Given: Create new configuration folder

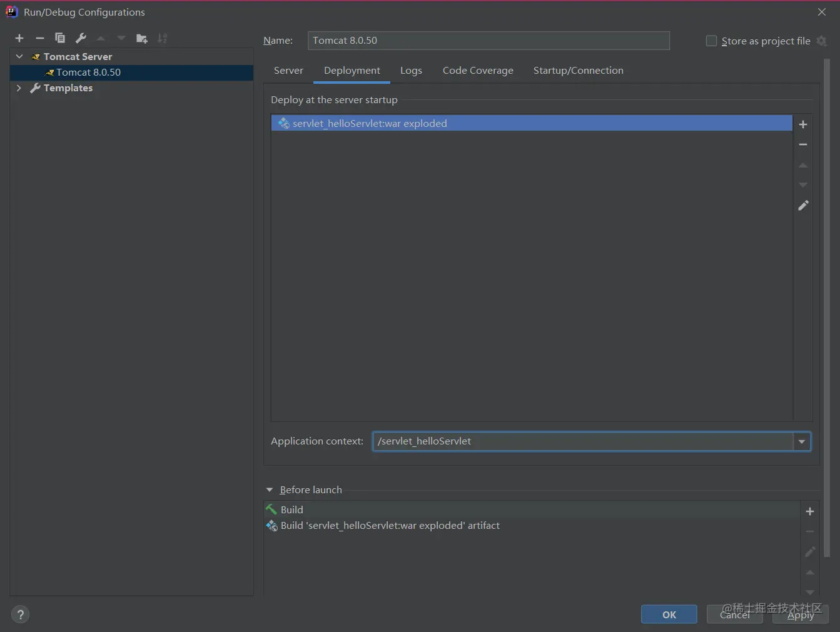Looking at the screenshot, I should pos(142,38).
